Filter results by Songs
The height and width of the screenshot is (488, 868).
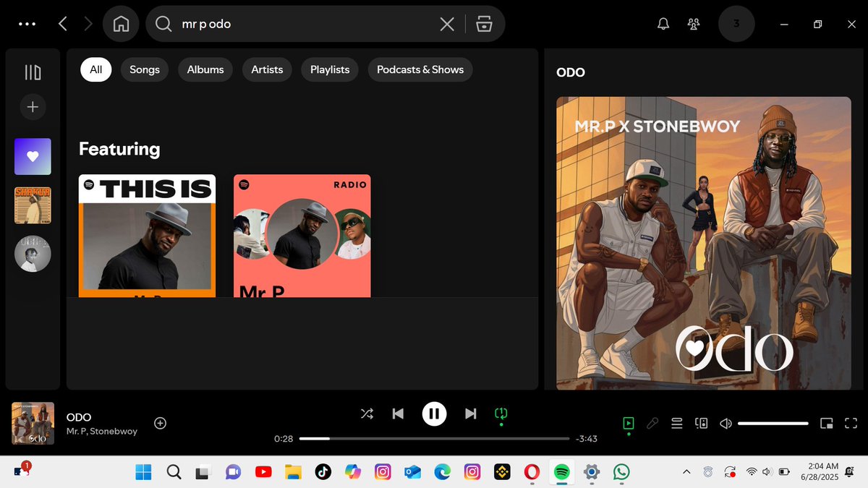(145, 69)
